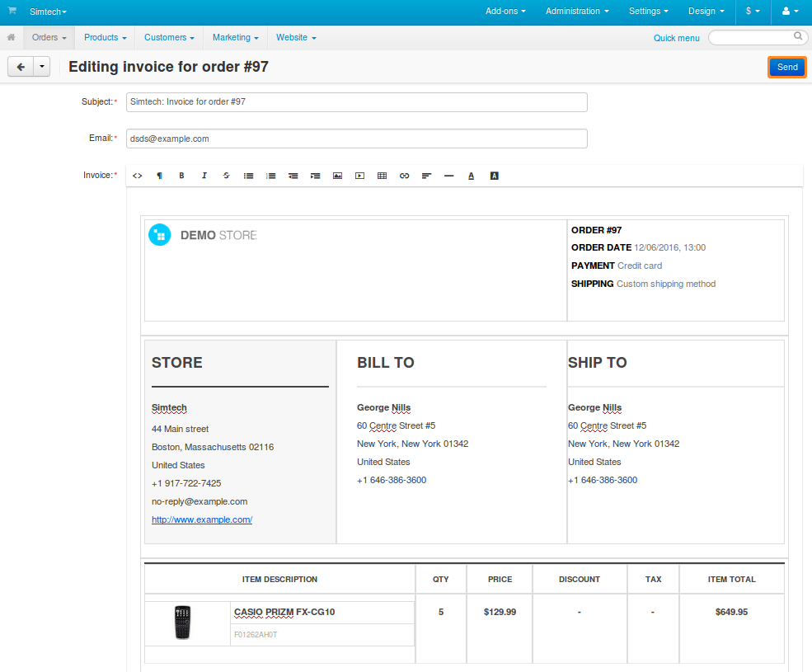The width and height of the screenshot is (812, 672).
Task: Click the back arrow button
Action: tap(21, 67)
